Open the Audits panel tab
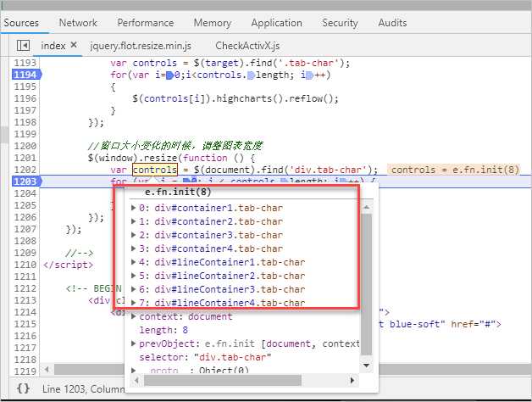The width and height of the screenshot is (532, 402). point(392,23)
